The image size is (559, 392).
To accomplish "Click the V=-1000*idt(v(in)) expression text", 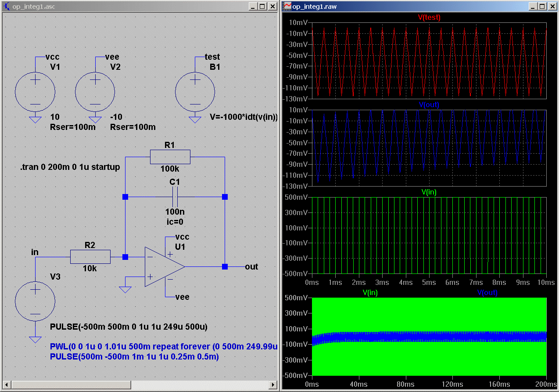I will [x=244, y=118].
